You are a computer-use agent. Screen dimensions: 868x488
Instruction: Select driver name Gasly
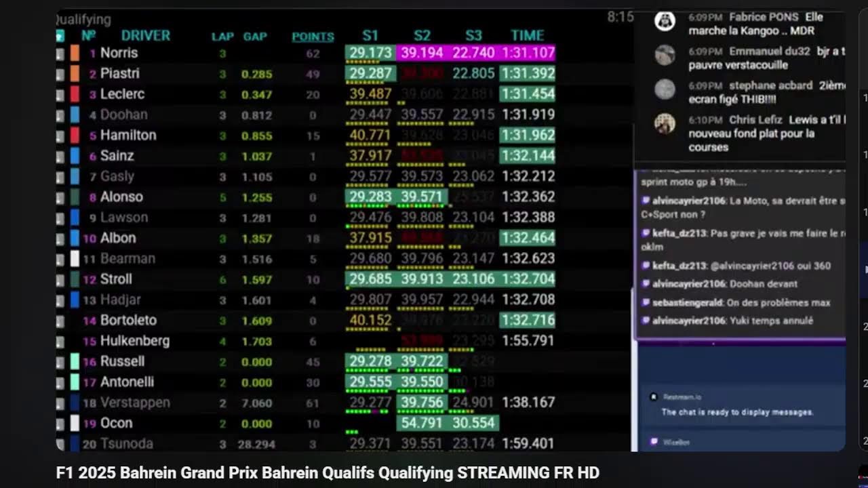point(117,176)
